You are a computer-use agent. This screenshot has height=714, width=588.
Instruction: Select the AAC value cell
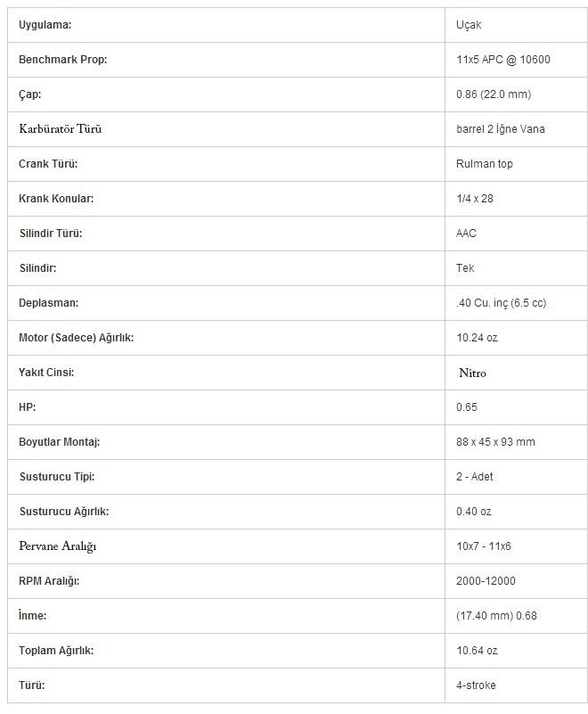tap(516, 234)
